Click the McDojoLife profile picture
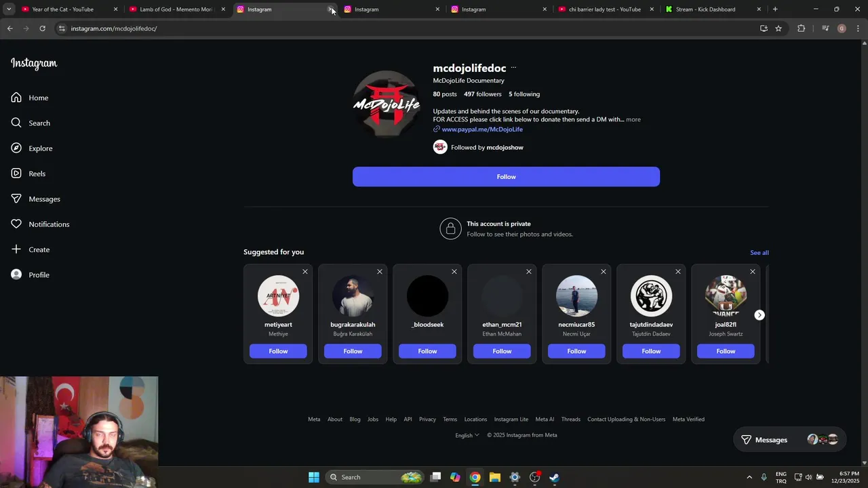The height and width of the screenshot is (488, 868). [x=387, y=104]
